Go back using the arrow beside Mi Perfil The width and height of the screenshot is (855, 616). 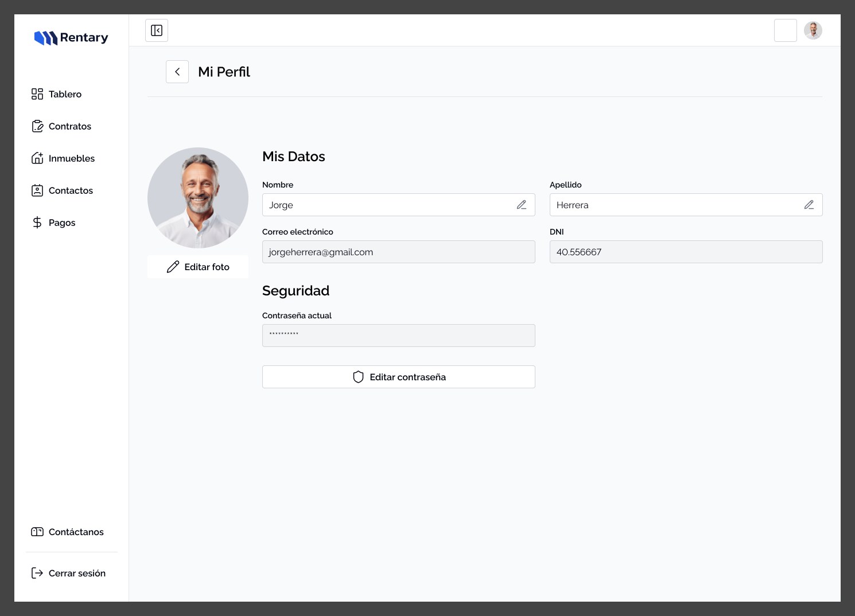[177, 72]
